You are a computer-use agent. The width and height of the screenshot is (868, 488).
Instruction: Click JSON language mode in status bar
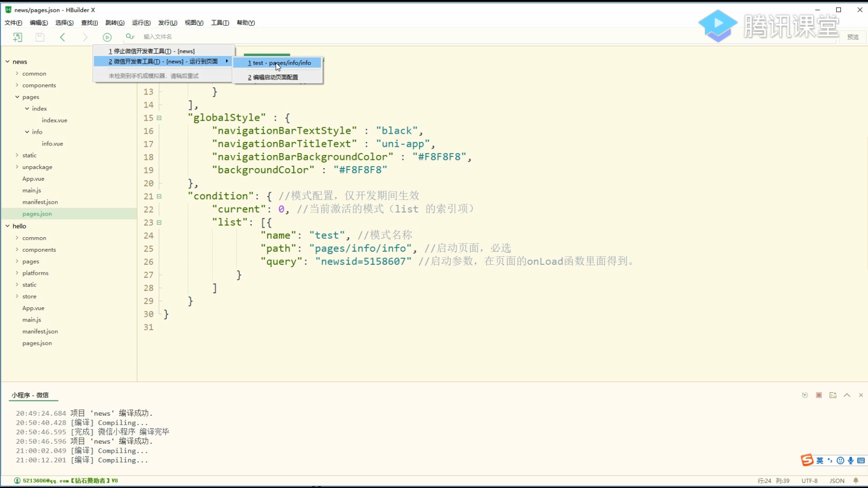[x=837, y=481]
